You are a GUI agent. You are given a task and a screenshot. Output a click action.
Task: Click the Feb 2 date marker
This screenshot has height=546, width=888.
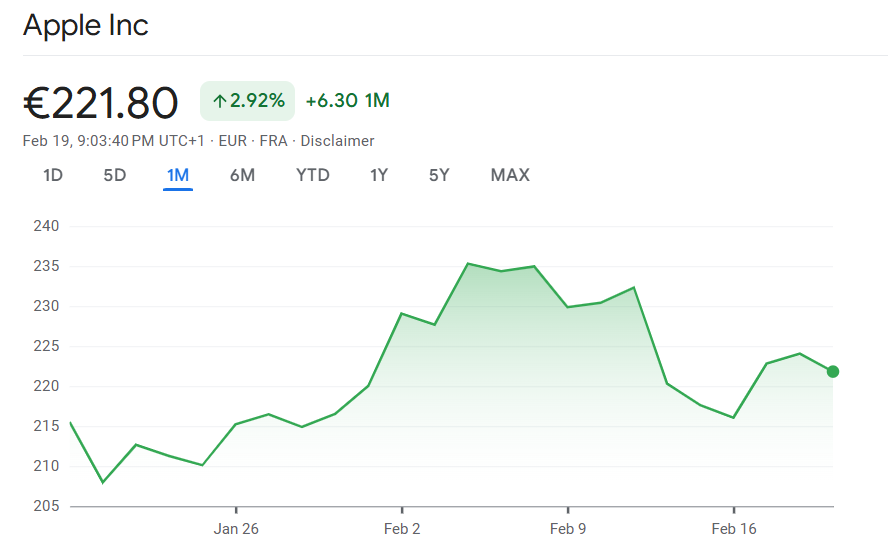coord(402,528)
